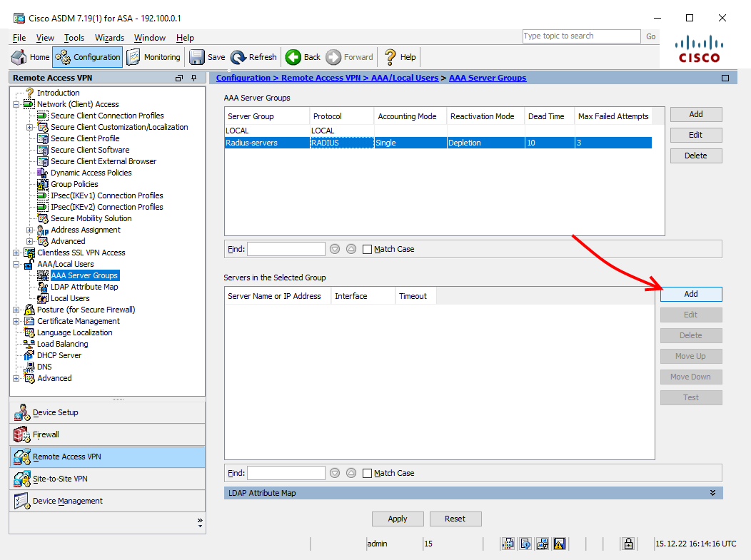Screen dimensions: 751x560
Task: Click the Home toolbar icon
Action: point(20,57)
